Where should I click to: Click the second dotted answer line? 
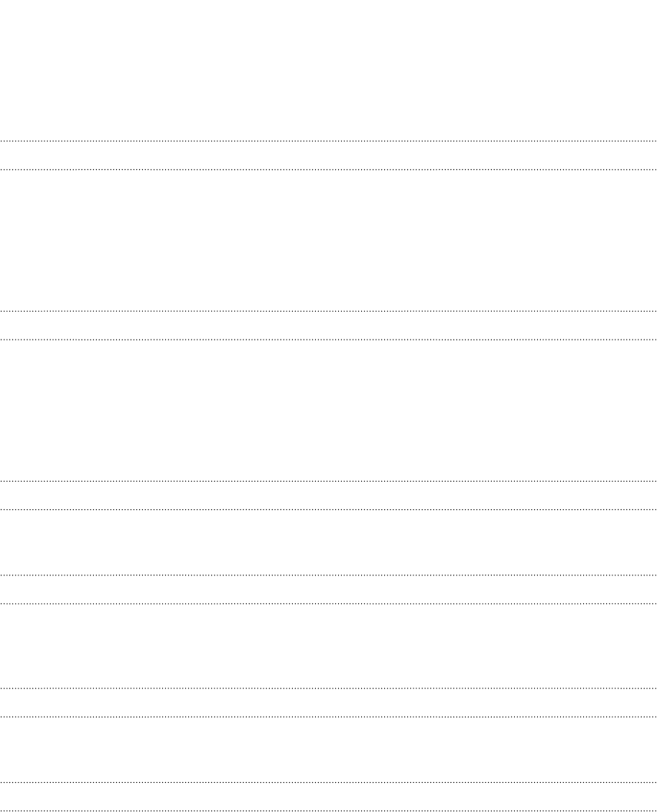click(329, 169)
